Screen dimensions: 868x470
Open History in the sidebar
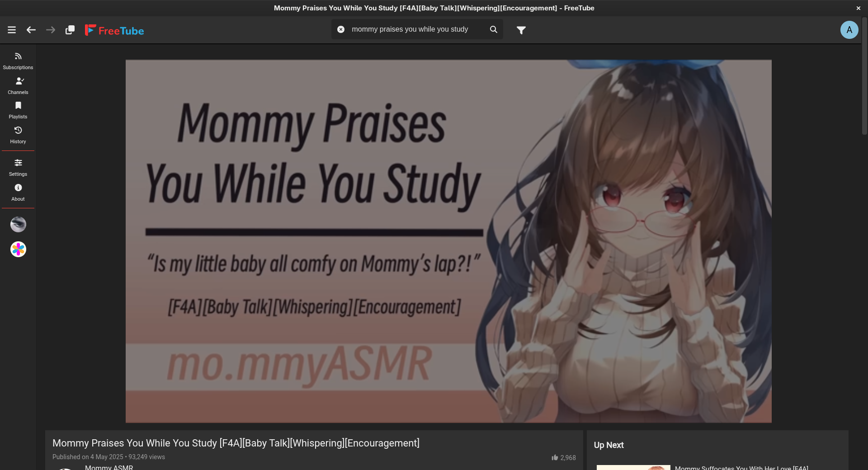tap(18, 135)
